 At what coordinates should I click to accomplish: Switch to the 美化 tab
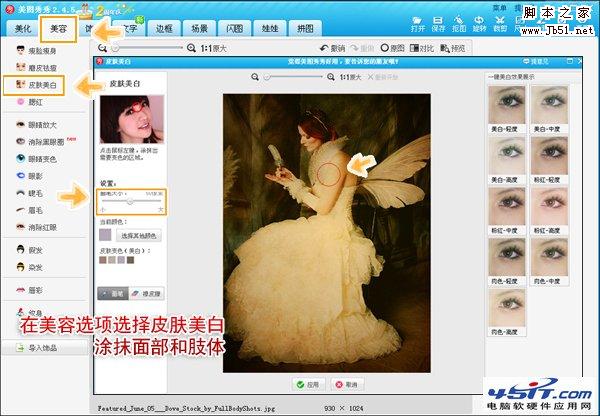23,29
